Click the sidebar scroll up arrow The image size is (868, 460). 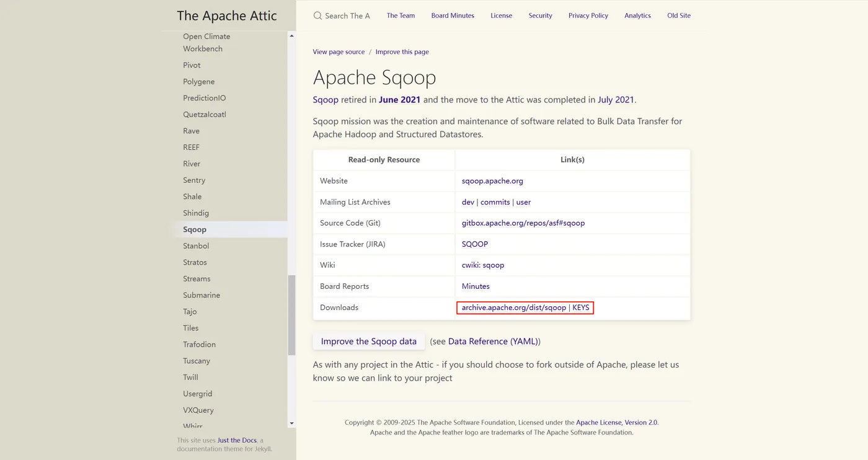click(x=291, y=35)
